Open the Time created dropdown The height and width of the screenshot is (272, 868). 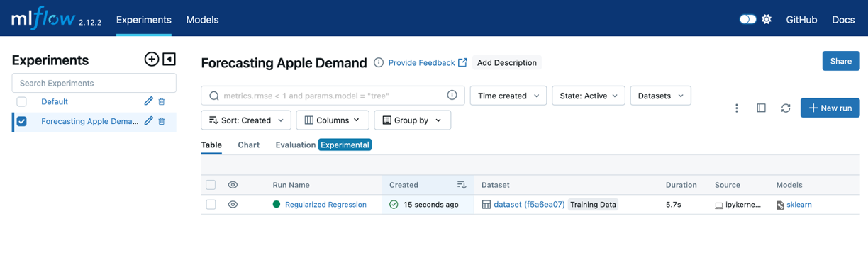point(508,96)
